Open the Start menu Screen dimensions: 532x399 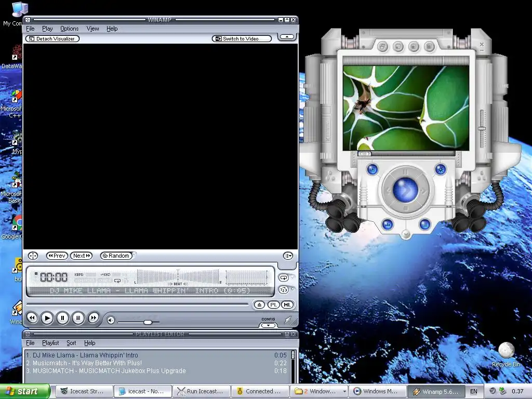coord(24,391)
